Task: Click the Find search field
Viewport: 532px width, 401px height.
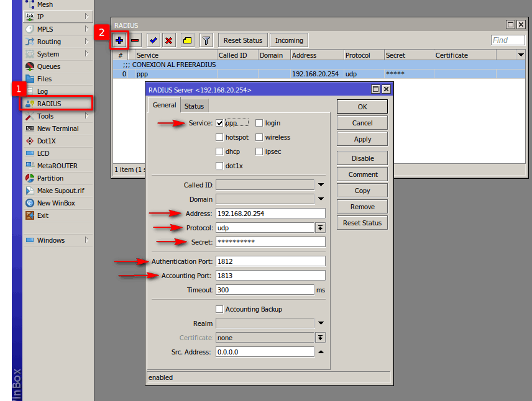Action: point(508,40)
